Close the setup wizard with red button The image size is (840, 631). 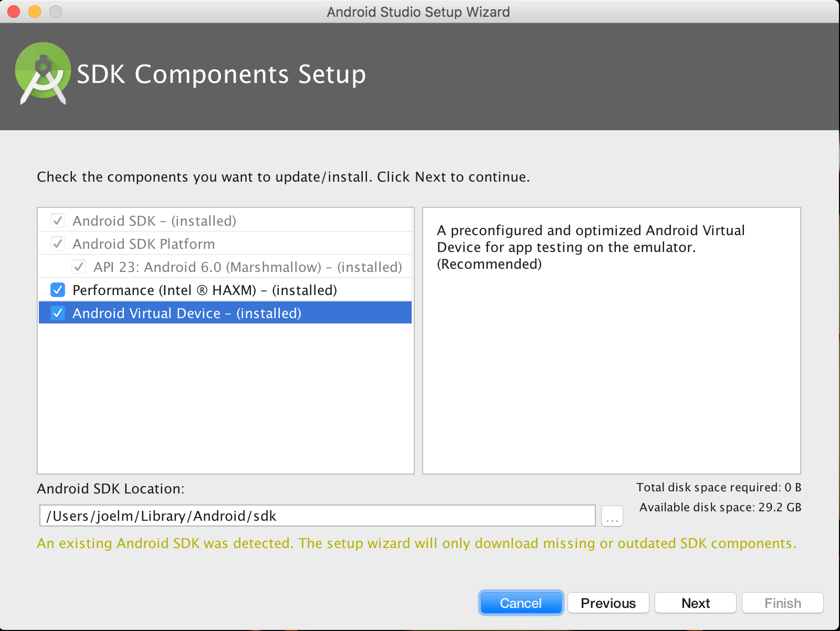[x=14, y=12]
